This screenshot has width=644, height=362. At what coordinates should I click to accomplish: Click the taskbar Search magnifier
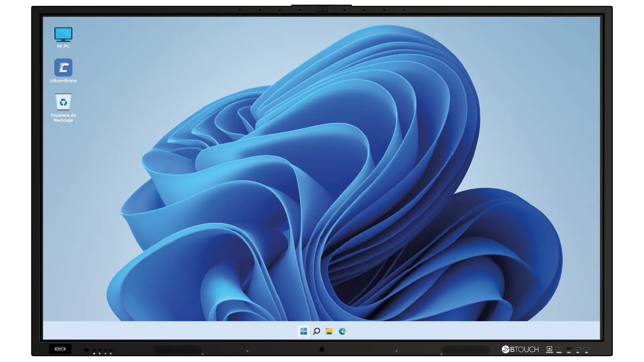click(x=316, y=331)
